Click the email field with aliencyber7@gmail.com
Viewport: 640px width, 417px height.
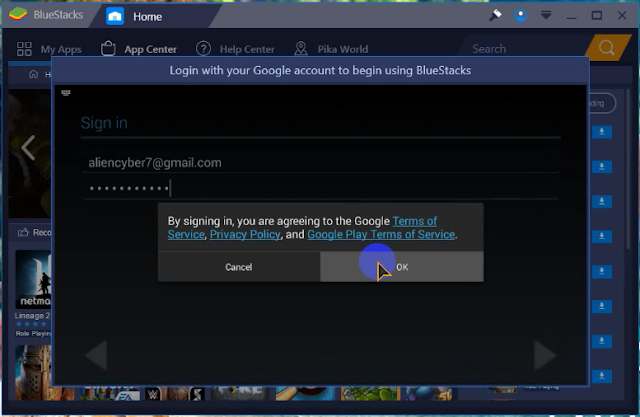pos(320,163)
